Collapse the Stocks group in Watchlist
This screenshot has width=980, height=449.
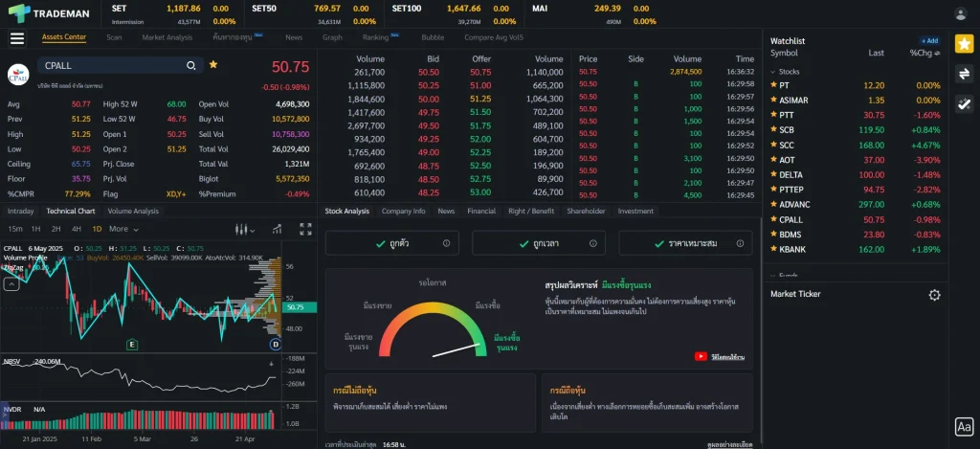[x=775, y=71]
